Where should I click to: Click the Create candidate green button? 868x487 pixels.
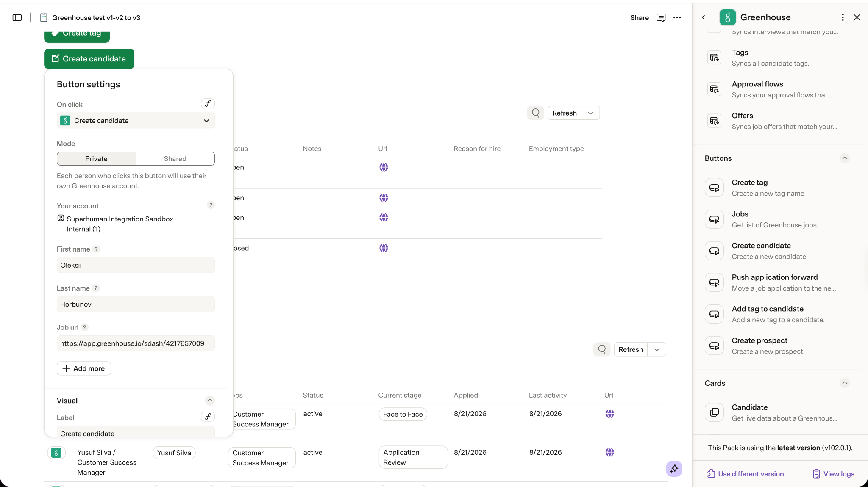pyautogui.click(x=89, y=59)
